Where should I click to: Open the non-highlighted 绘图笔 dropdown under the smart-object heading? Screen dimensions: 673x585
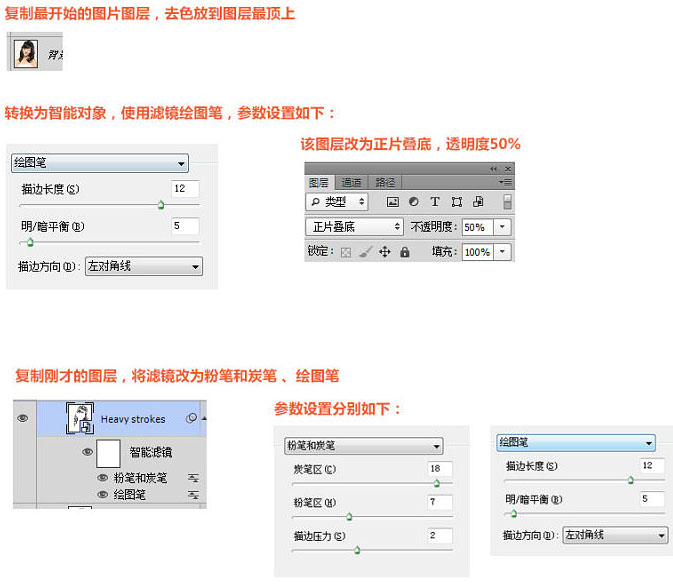[x=100, y=163]
